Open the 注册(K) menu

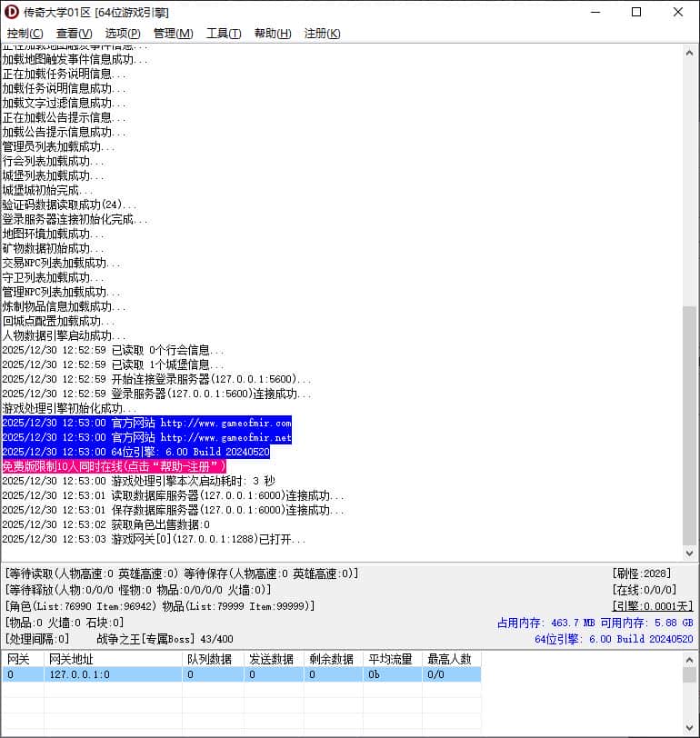[322, 34]
